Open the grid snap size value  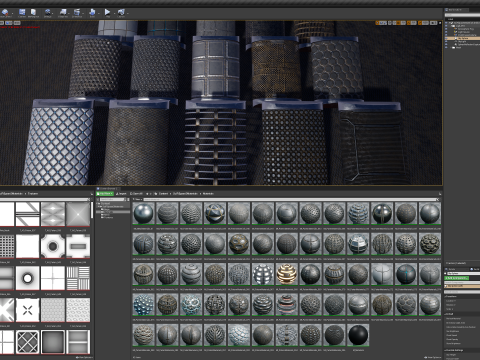tap(403, 23)
